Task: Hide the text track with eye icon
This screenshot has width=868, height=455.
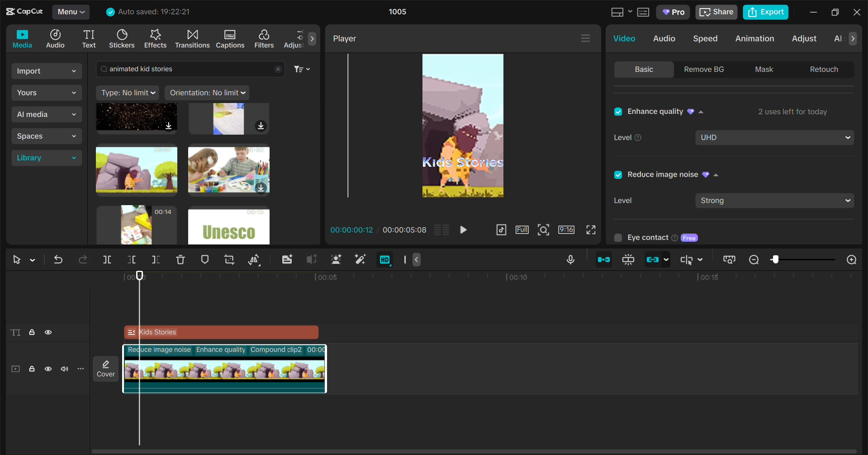Action: pos(48,332)
